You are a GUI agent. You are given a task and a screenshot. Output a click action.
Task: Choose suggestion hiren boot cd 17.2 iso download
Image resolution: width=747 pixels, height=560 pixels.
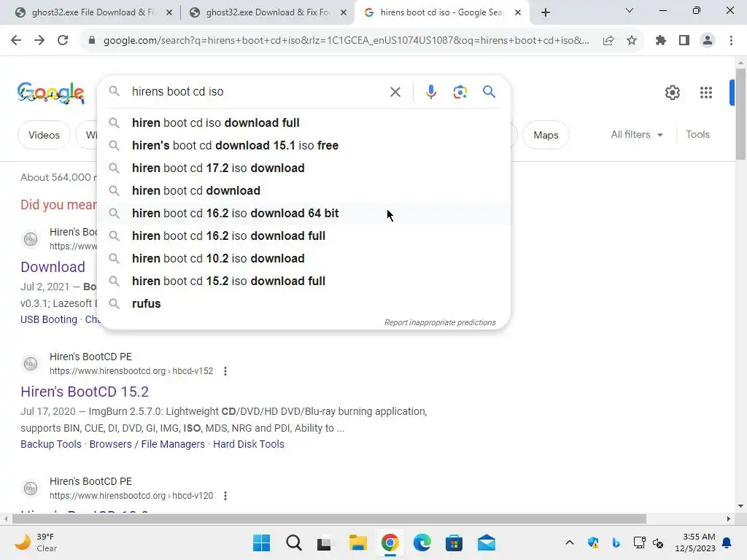(x=303, y=168)
